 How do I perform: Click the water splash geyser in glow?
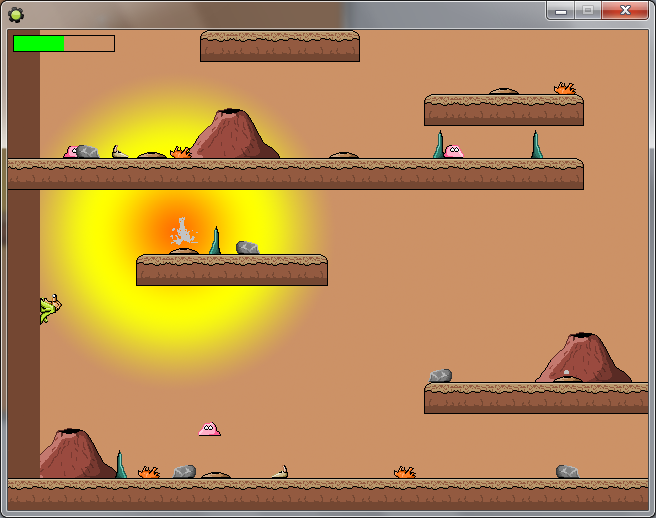[x=182, y=235]
